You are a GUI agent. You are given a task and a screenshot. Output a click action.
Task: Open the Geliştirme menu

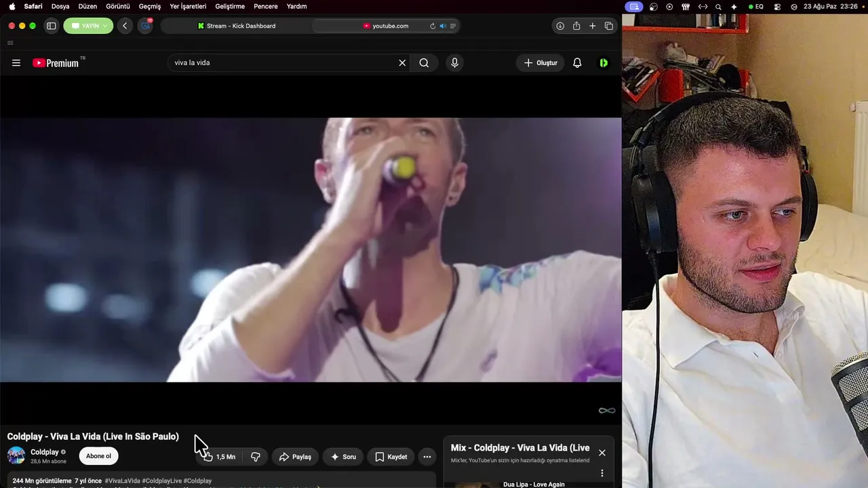(230, 6)
